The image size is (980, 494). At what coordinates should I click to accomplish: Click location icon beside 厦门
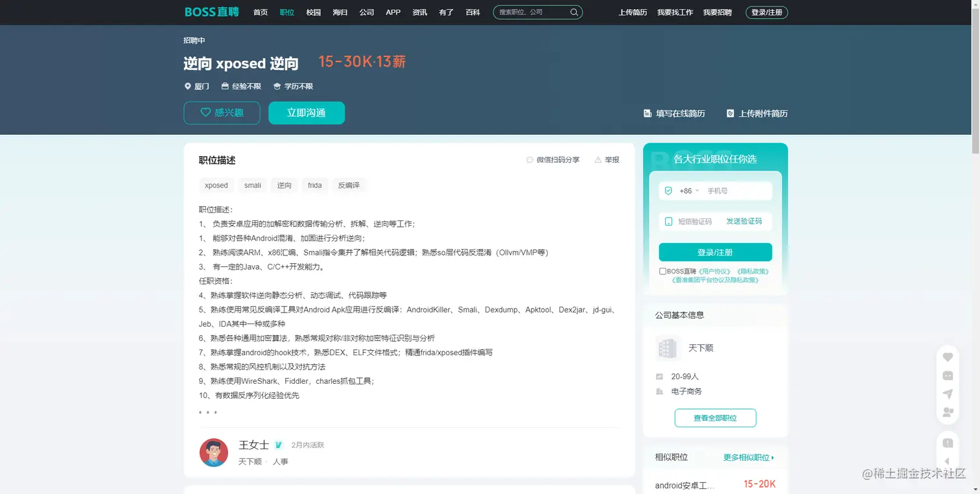(x=188, y=86)
